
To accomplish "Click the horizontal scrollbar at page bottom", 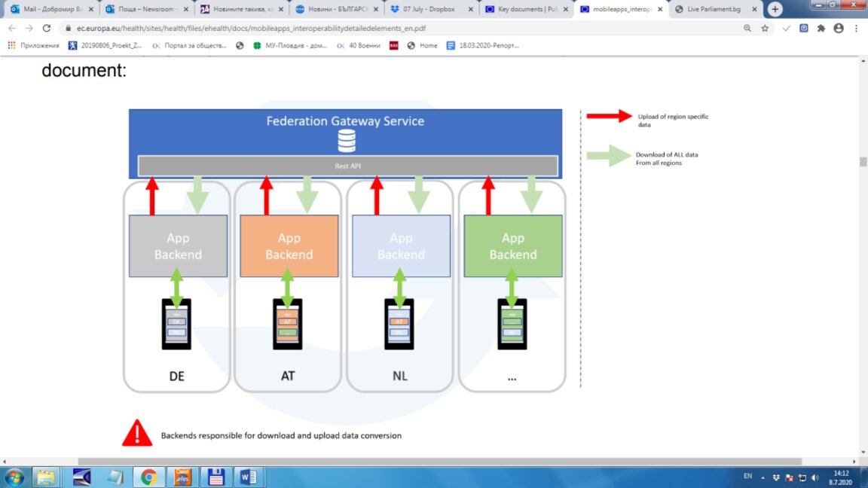I will coord(439,462).
